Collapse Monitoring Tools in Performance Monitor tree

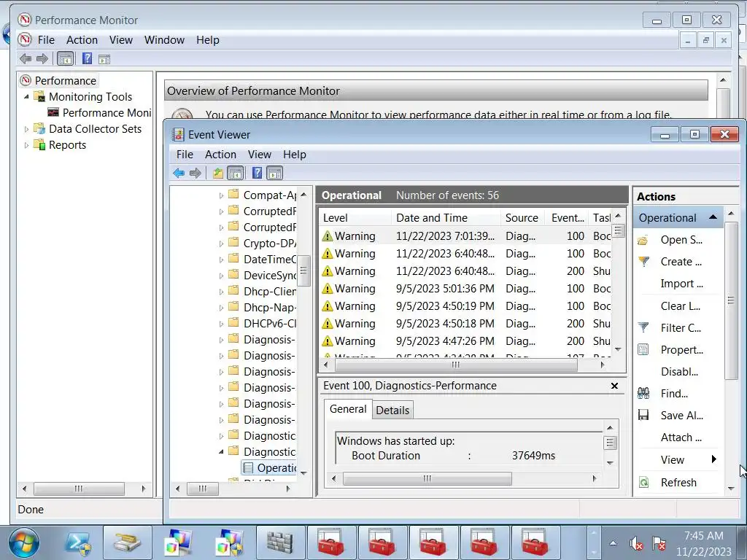click(27, 97)
